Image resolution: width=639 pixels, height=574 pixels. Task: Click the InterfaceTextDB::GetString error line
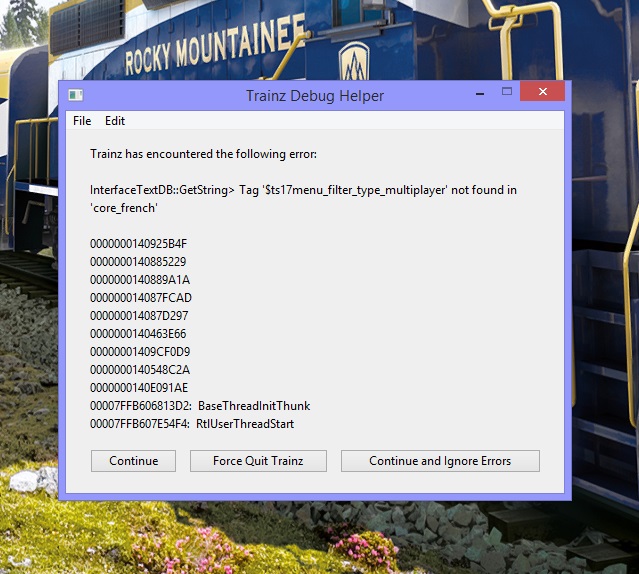click(303, 190)
